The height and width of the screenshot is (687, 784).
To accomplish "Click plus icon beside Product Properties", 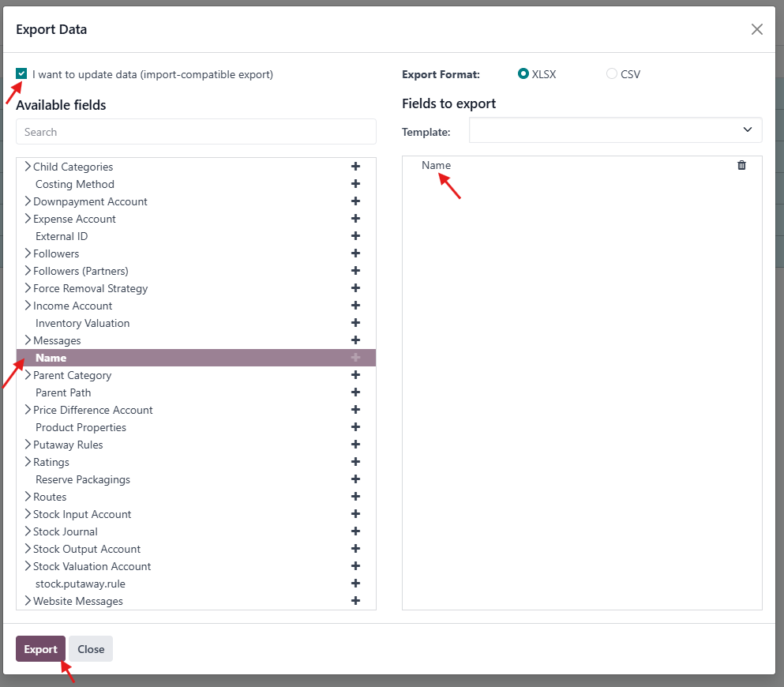I will pos(355,427).
